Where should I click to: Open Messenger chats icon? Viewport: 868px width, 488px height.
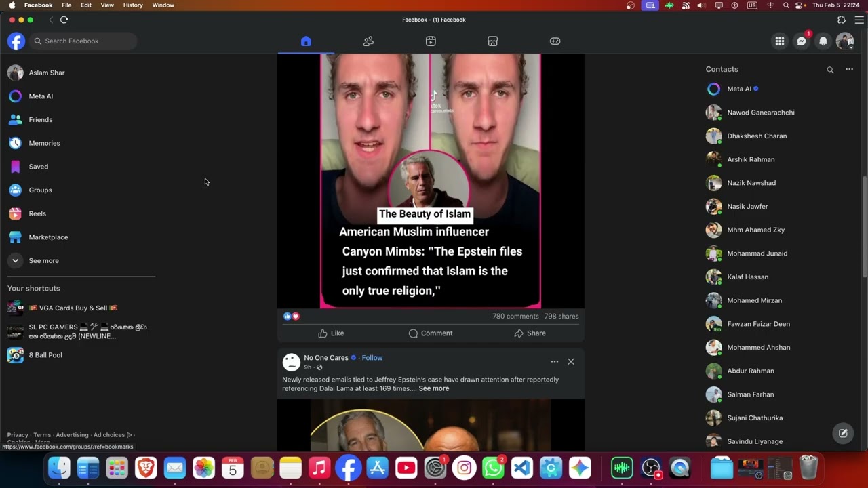[802, 41]
